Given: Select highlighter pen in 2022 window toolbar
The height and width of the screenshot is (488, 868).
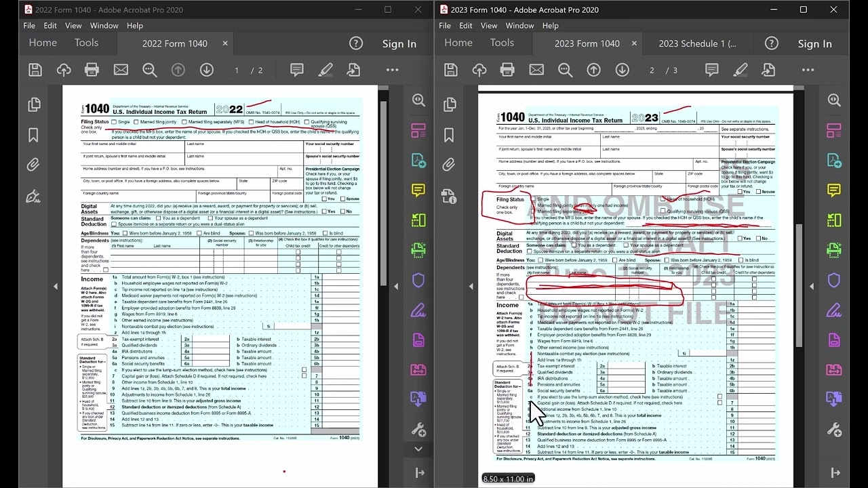Looking at the screenshot, I should coord(325,70).
